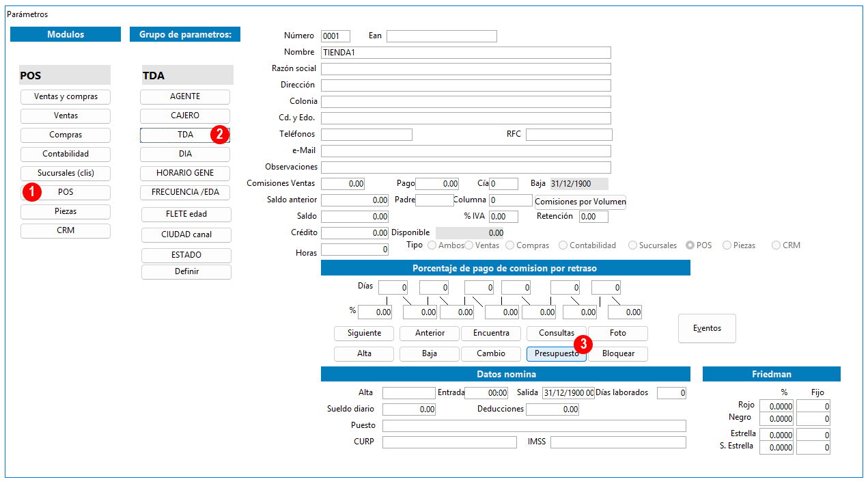Viewport: 868px width, 484px height.
Task: Choose the HORARIO GENE parameter group
Action: (185, 174)
